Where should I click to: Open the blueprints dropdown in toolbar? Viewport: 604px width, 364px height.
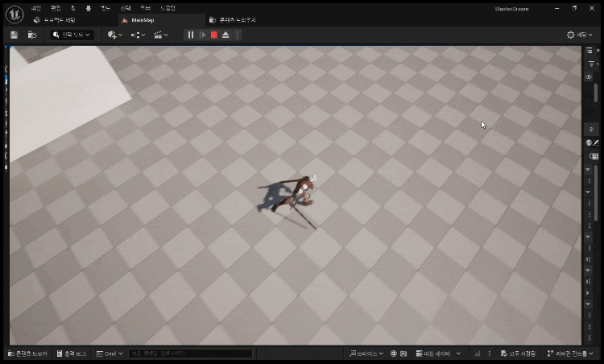click(138, 35)
